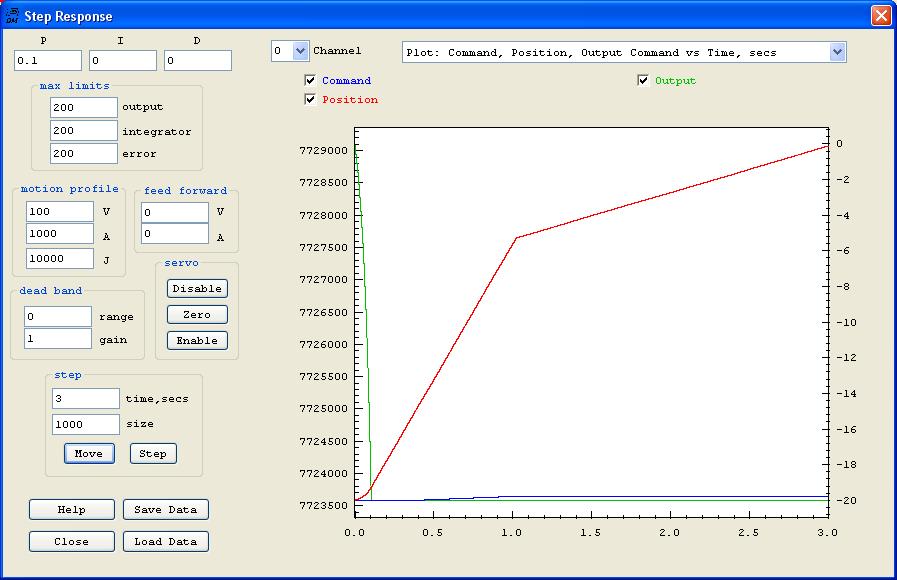Click the Save Data button
Image resolution: width=897 pixels, height=580 pixels.
[x=166, y=509]
